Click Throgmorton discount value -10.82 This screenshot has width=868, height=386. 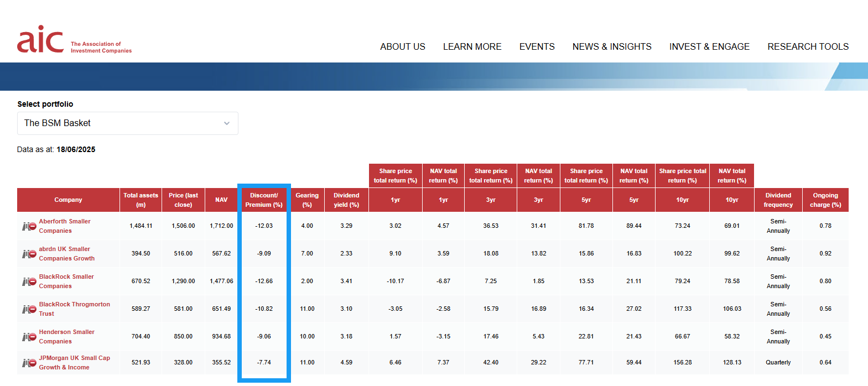[264, 309]
